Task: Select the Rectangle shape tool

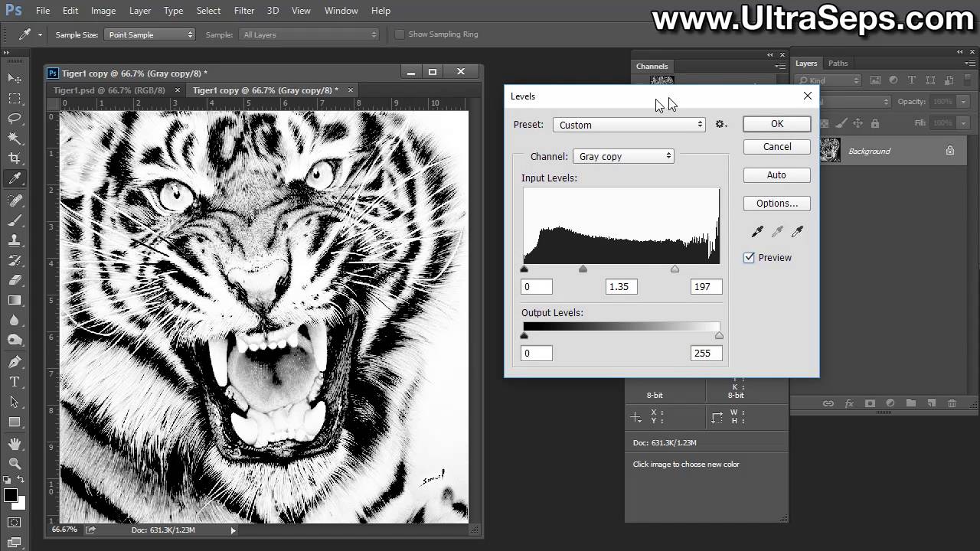Action: pyautogui.click(x=15, y=422)
